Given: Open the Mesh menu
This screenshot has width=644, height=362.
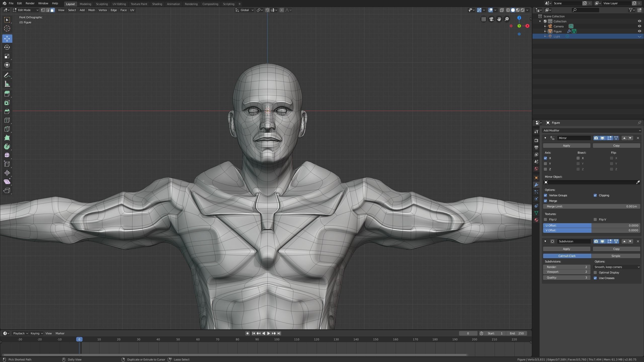Looking at the screenshot, I should [x=91, y=10].
